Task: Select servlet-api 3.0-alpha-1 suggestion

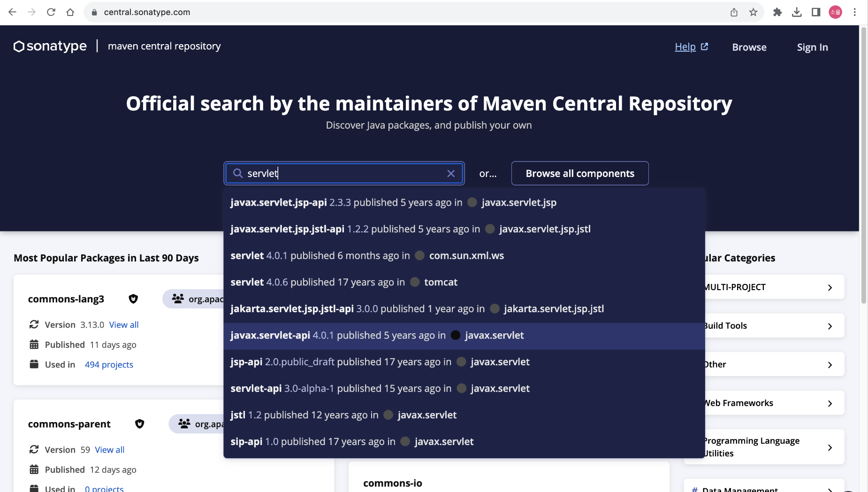Action: pyautogui.click(x=464, y=388)
